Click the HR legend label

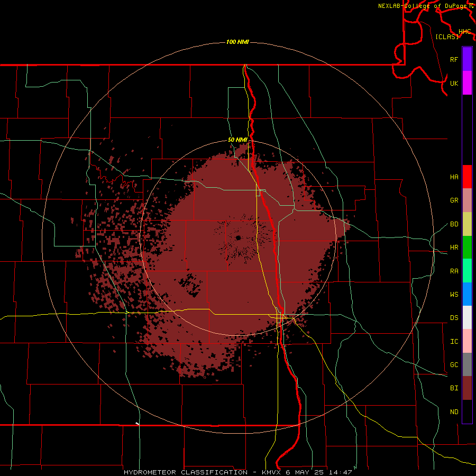coord(454,248)
